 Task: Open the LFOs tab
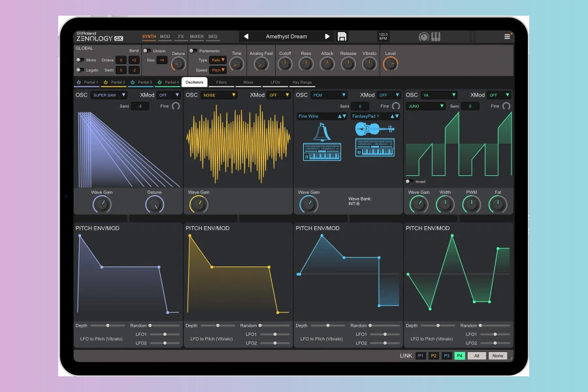tap(275, 82)
